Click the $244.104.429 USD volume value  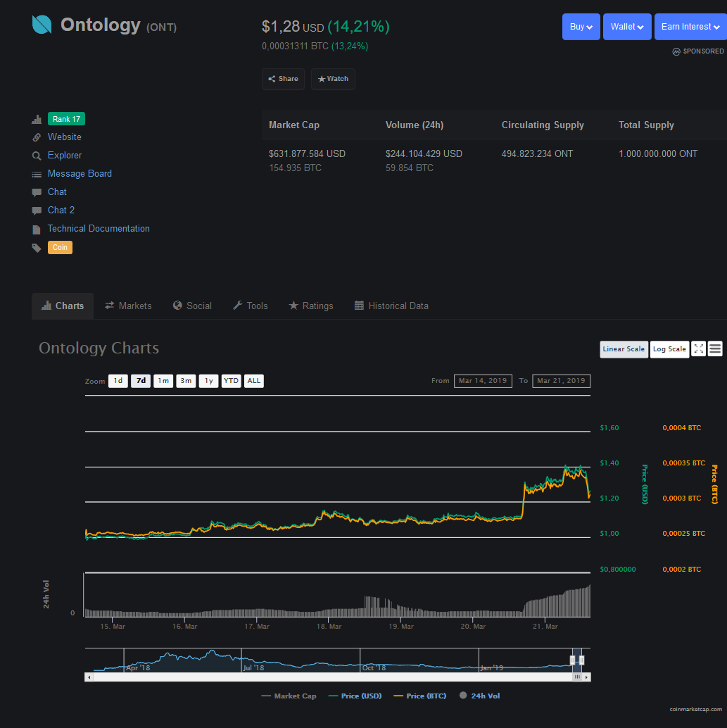click(x=424, y=154)
